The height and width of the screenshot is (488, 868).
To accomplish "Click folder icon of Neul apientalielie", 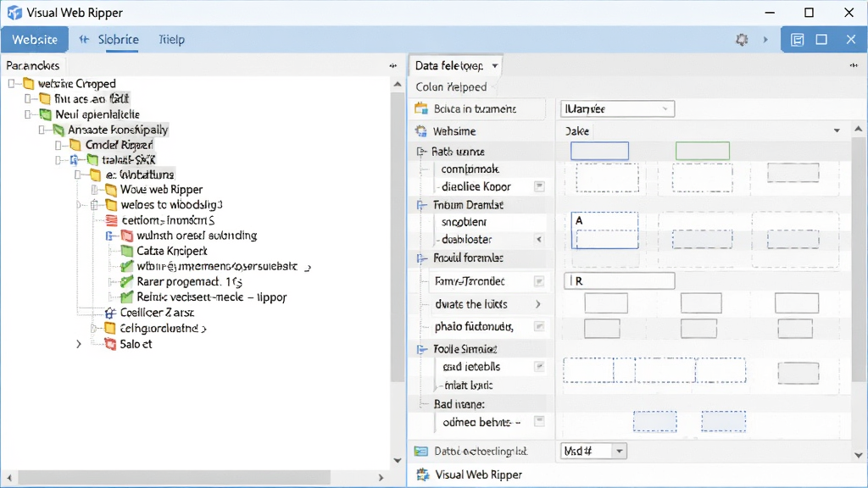I will pos(46,114).
